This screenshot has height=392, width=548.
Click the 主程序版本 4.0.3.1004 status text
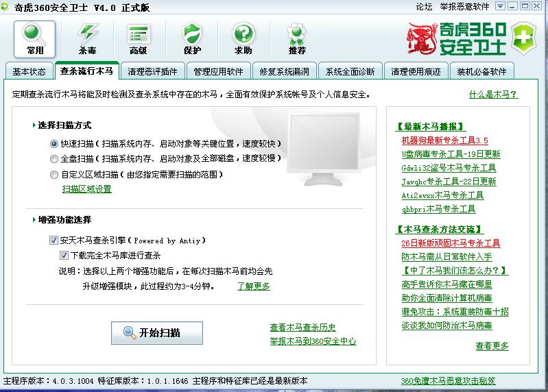49,381
